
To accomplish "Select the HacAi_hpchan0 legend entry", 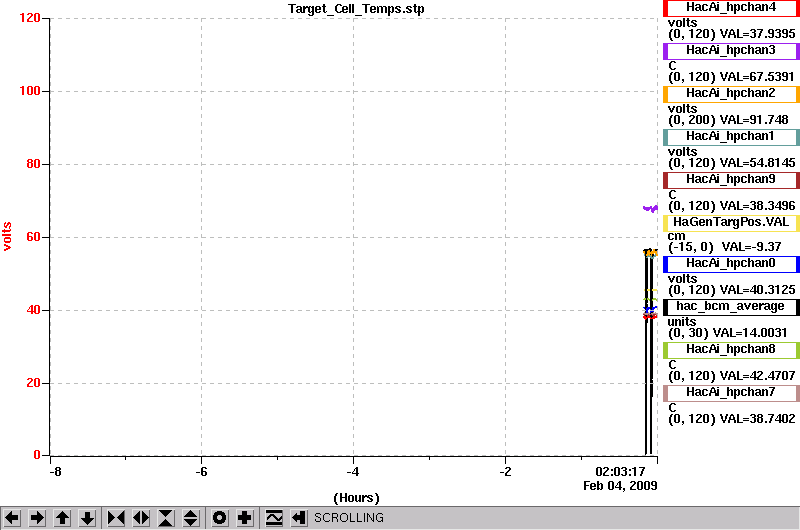I will 731,264.
